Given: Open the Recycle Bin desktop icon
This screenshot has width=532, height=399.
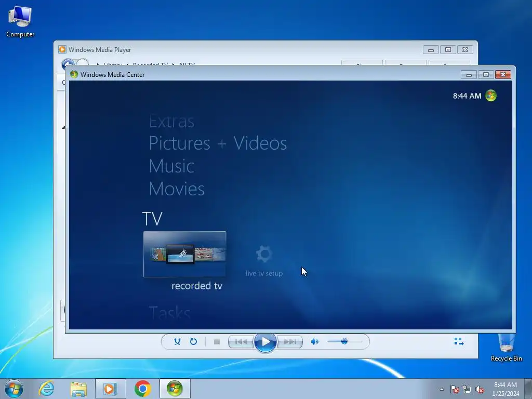Looking at the screenshot, I should 506,348.
